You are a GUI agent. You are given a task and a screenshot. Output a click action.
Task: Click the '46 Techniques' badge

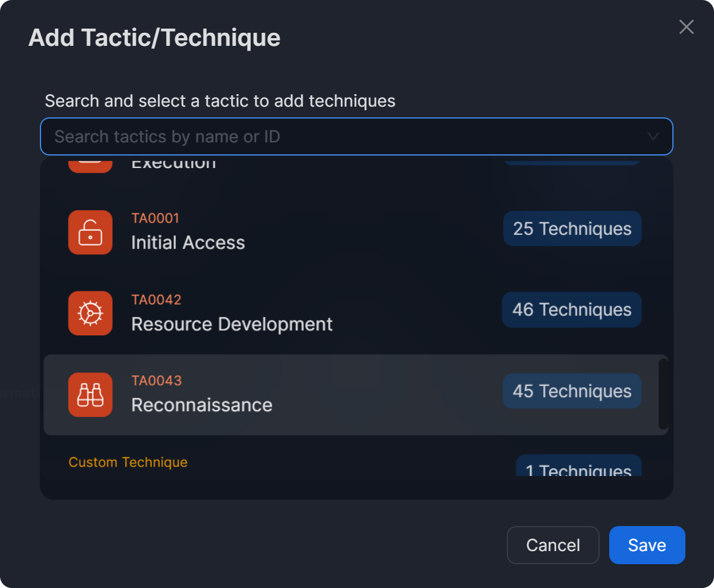click(572, 310)
